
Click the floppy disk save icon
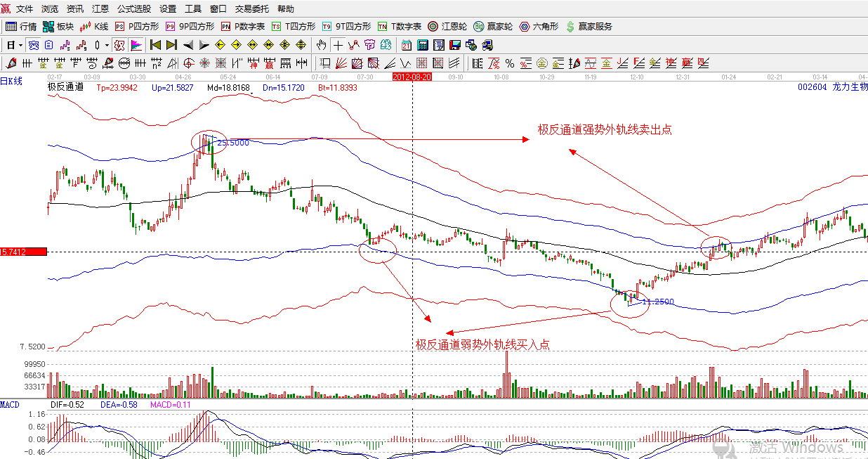455,45
